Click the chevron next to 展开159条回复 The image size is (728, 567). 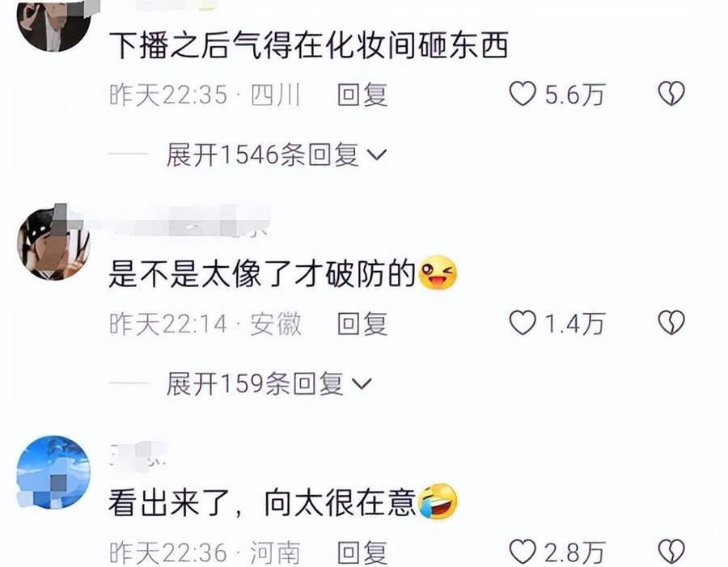click(362, 383)
